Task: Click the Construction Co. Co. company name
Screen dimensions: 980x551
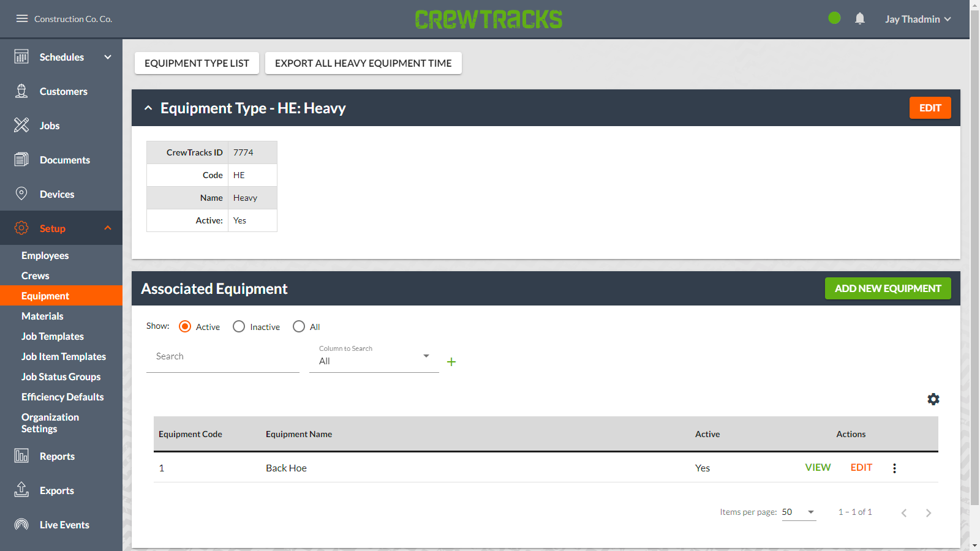Action: tap(73, 19)
